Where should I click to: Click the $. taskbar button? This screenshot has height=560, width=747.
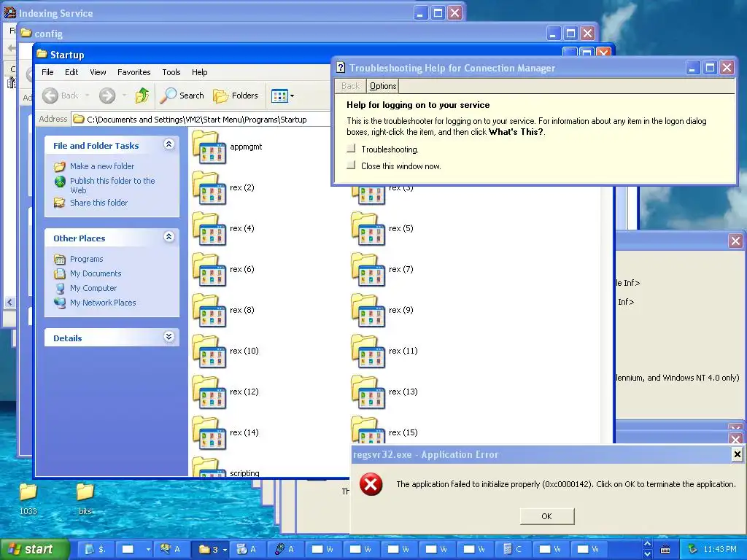coord(96,549)
